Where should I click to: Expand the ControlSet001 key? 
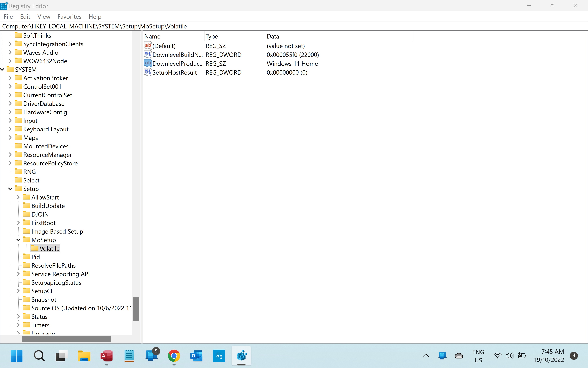[10, 86]
